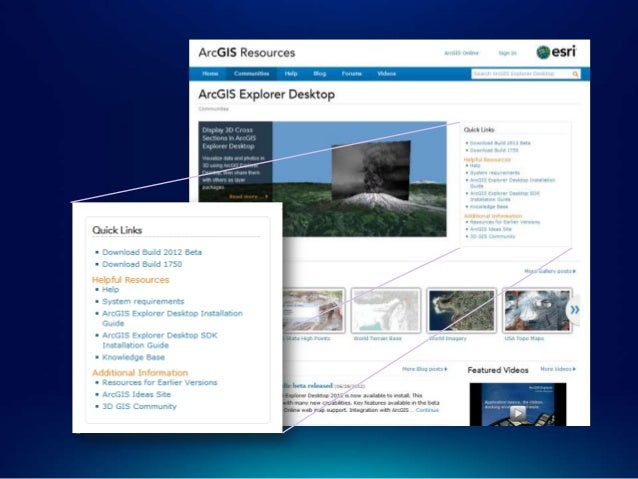Click next arrow in gallery carousel

pos(574,310)
